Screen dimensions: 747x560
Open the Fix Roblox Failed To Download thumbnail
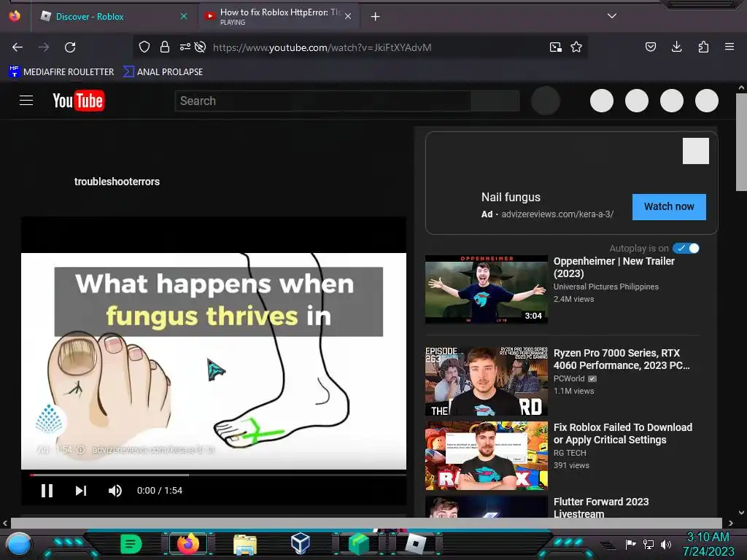[487, 456]
